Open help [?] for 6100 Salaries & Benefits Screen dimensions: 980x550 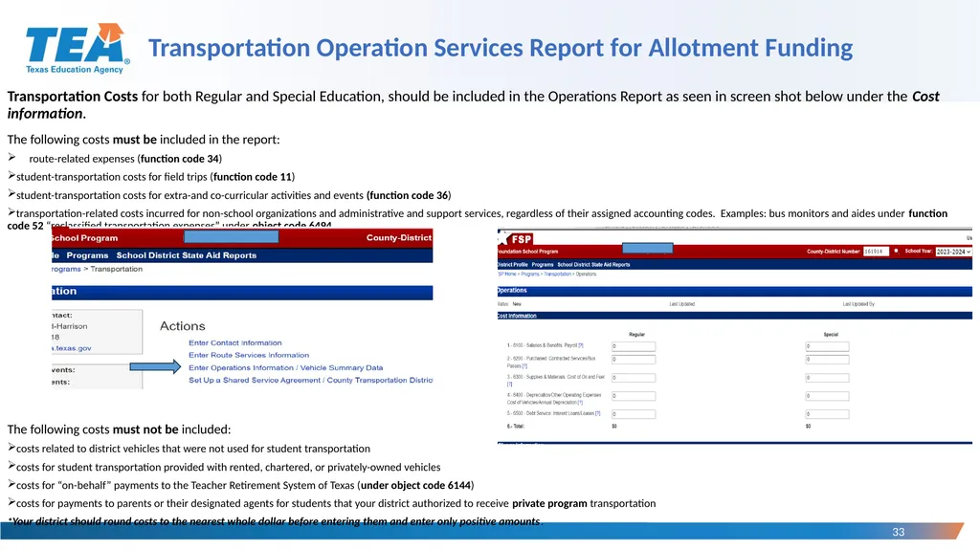point(581,345)
